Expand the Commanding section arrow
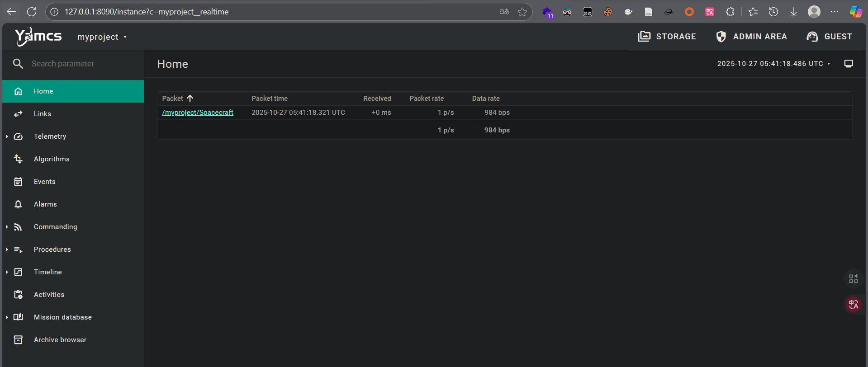 point(7,227)
